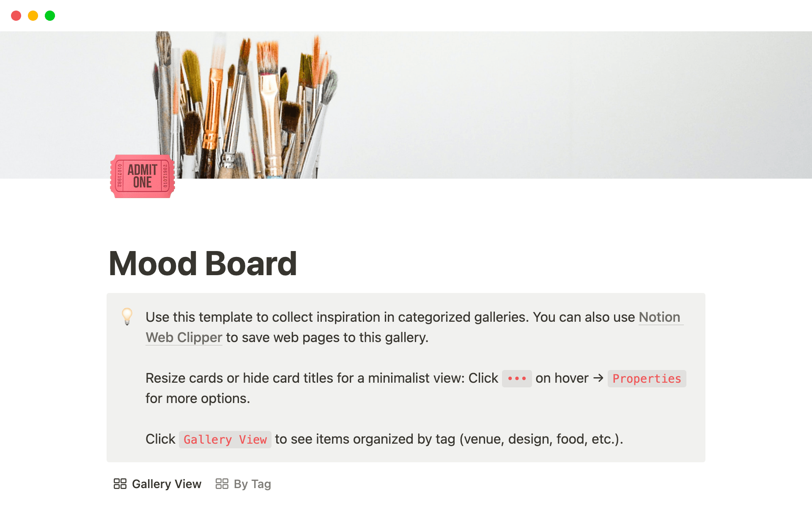Click the grid icon beside Gallery View tab
This screenshot has height=508, width=812.
click(x=120, y=484)
